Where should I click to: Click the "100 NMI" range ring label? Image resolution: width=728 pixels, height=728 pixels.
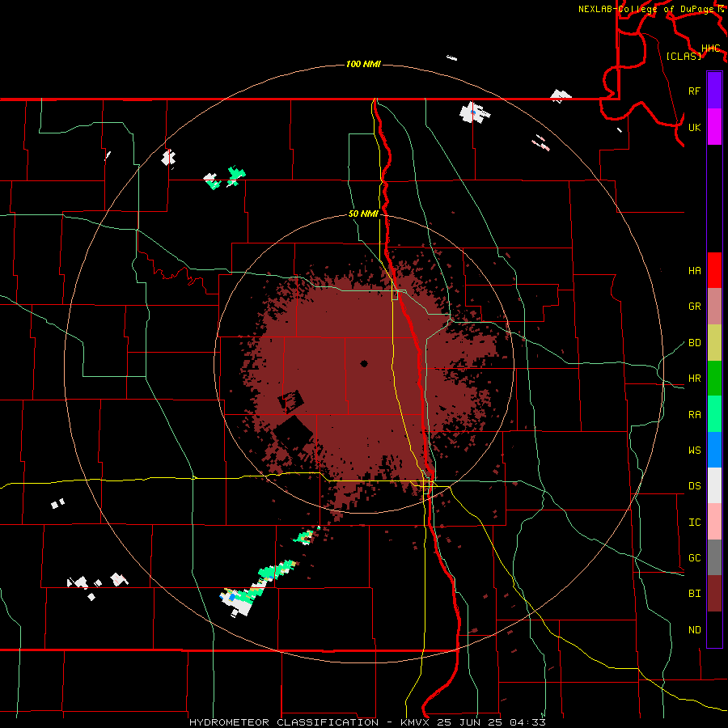tap(363, 64)
